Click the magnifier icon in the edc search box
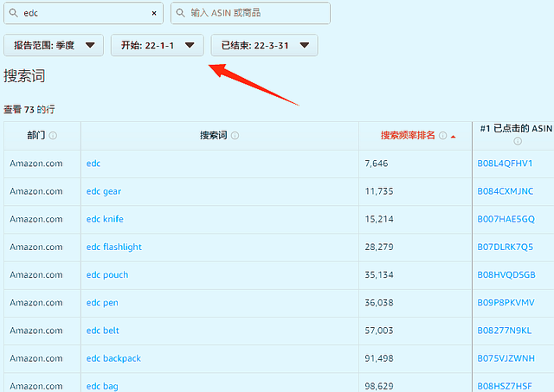 click(14, 13)
